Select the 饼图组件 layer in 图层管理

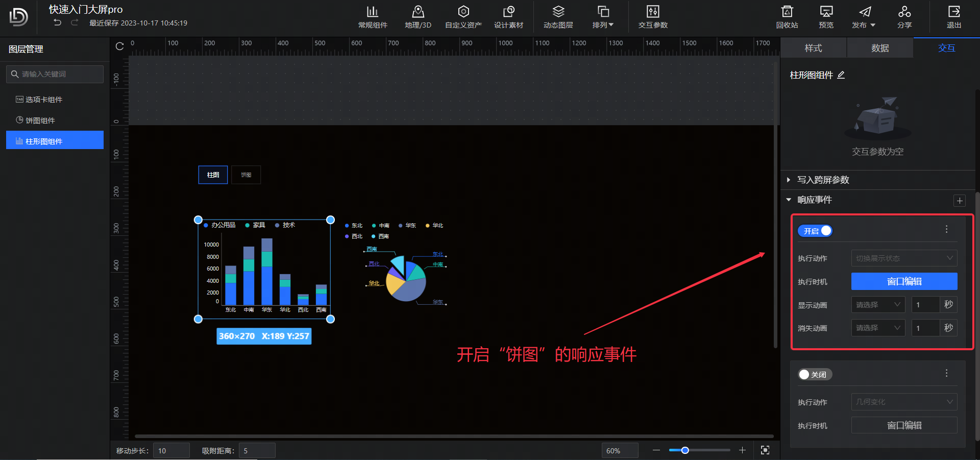click(41, 120)
